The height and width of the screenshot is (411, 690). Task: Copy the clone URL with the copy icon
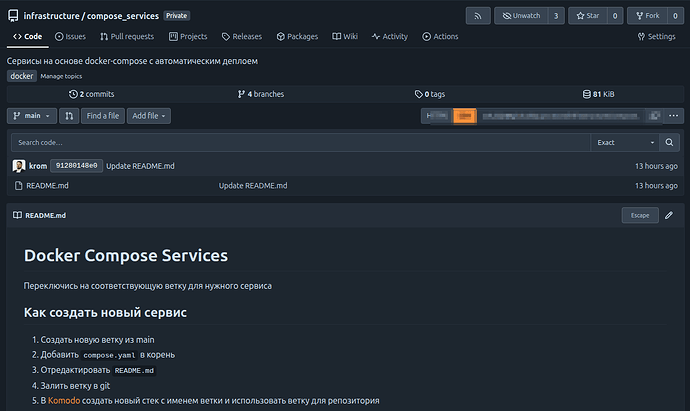(655, 116)
